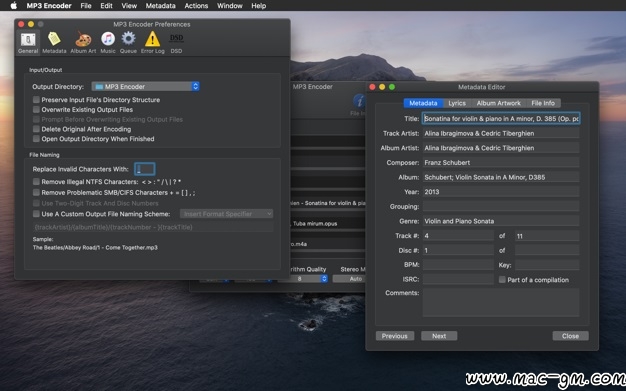Enable Remove Illegal NTFS Characters
The image size is (626, 391).
point(36,182)
